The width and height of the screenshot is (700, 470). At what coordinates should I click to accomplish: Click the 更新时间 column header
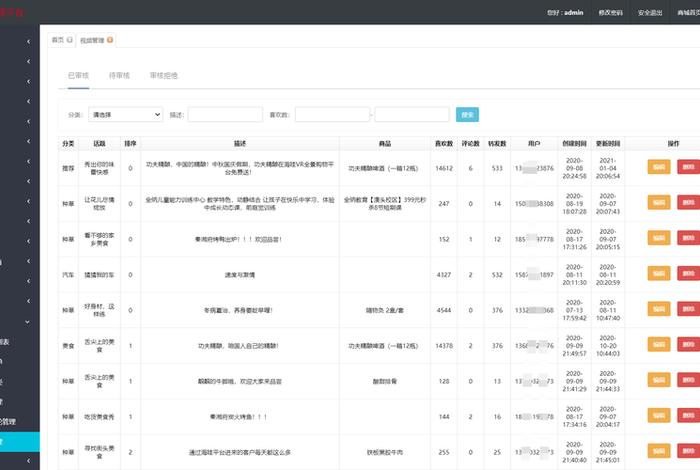tap(608, 144)
